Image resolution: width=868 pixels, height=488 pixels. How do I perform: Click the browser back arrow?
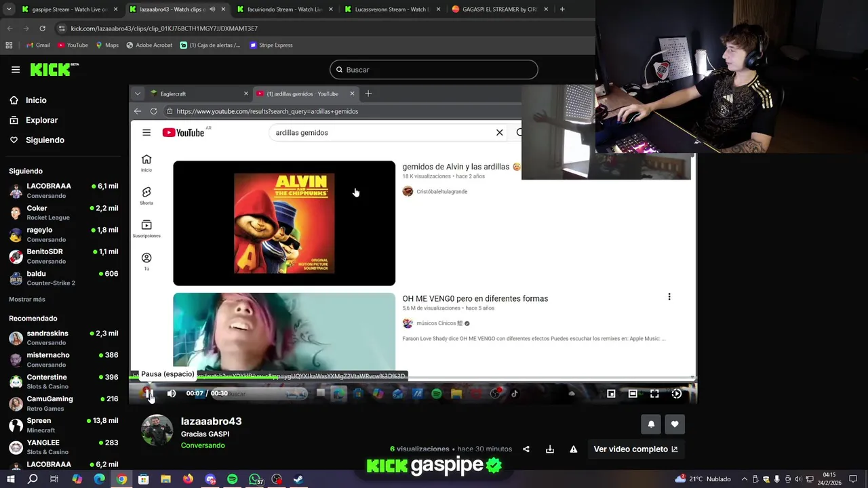(x=9, y=28)
